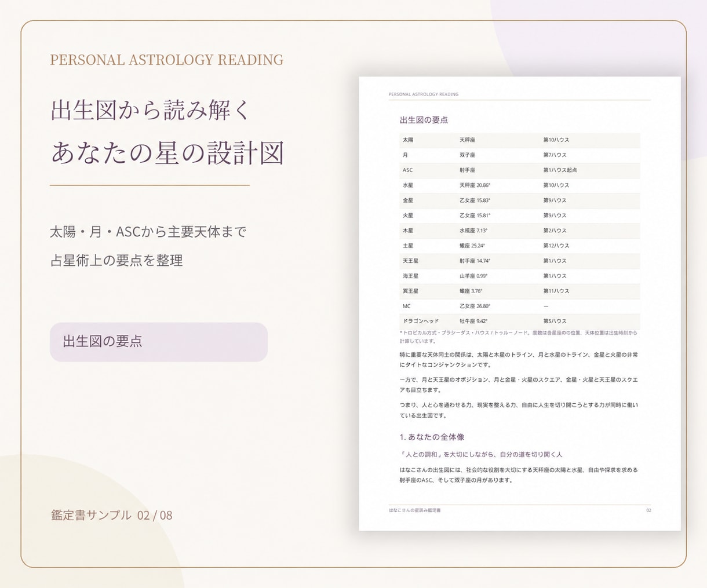
Task: Select the 月 row label
Action: 405,155
